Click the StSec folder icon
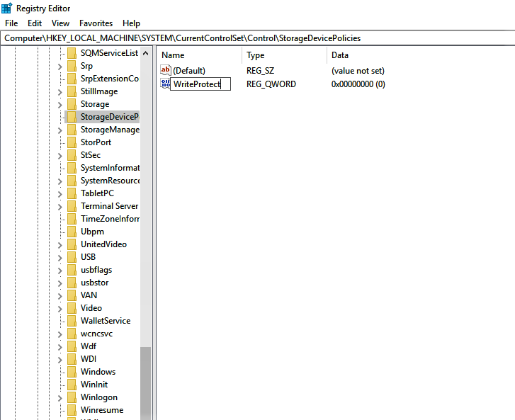 pyautogui.click(x=72, y=155)
